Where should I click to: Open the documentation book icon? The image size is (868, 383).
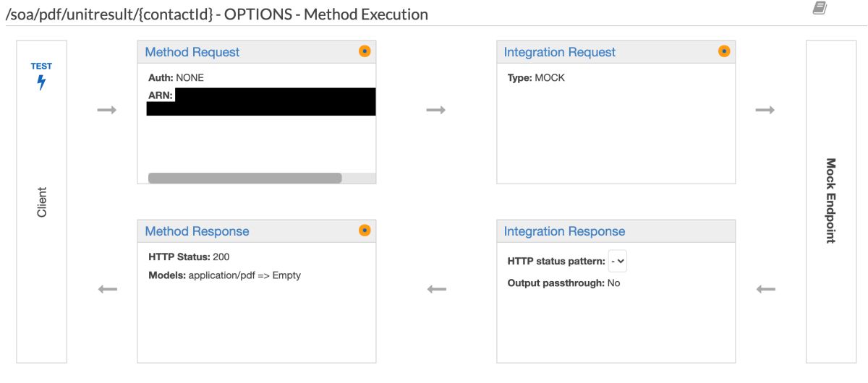pos(819,8)
